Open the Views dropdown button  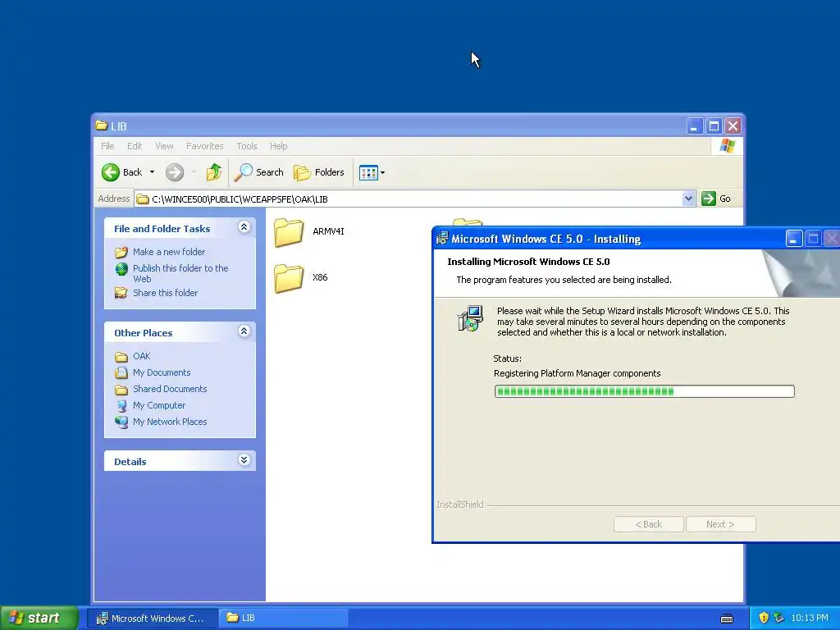pyautogui.click(x=372, y=172)
